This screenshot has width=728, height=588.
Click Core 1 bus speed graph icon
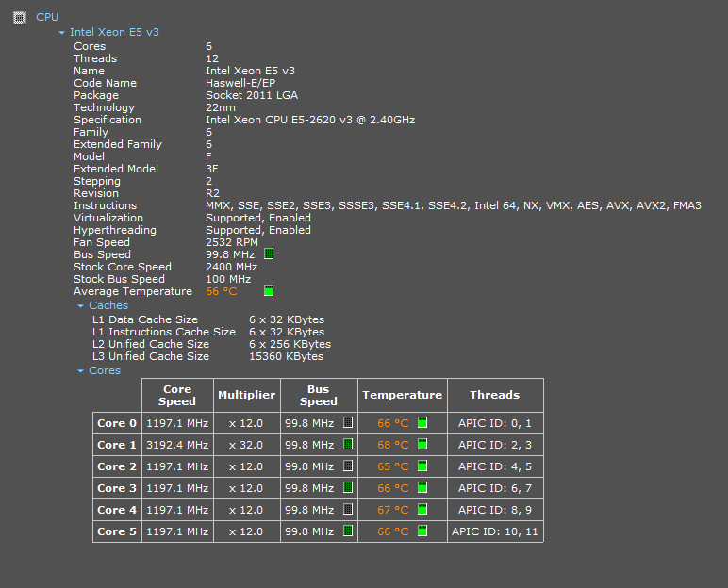(x=348, y=444)
